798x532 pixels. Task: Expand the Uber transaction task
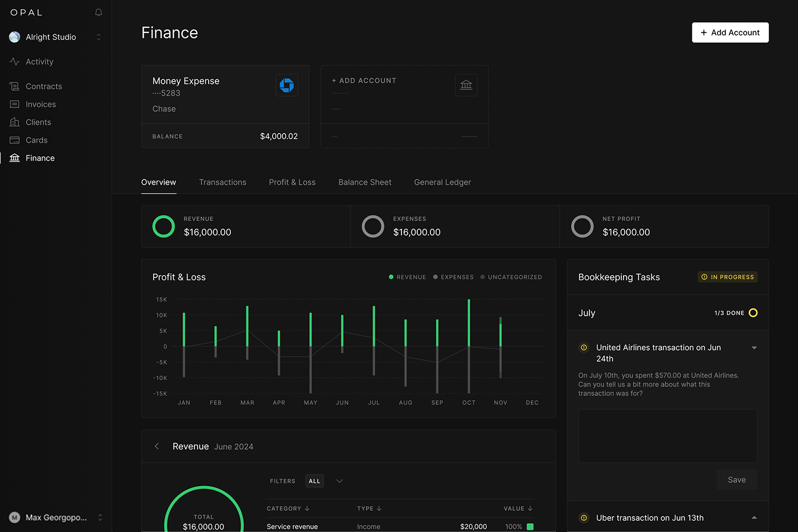(754, 518)
